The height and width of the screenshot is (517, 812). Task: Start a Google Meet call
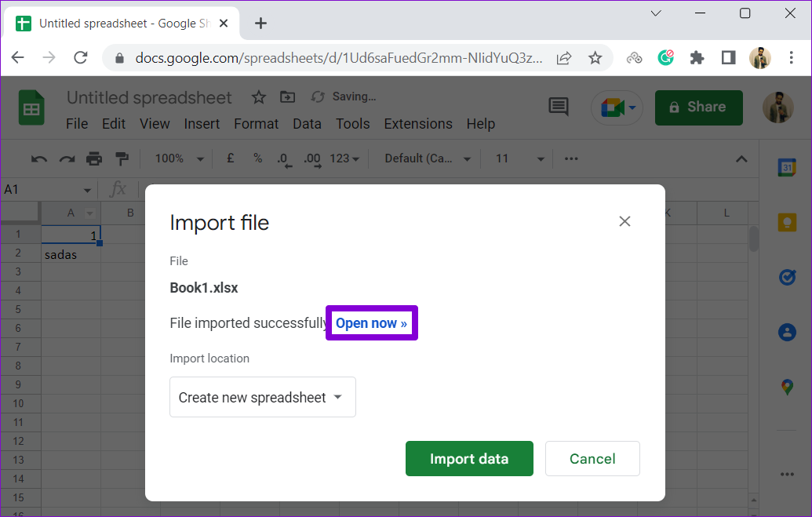pyautogui.click(x=617, y=107)
